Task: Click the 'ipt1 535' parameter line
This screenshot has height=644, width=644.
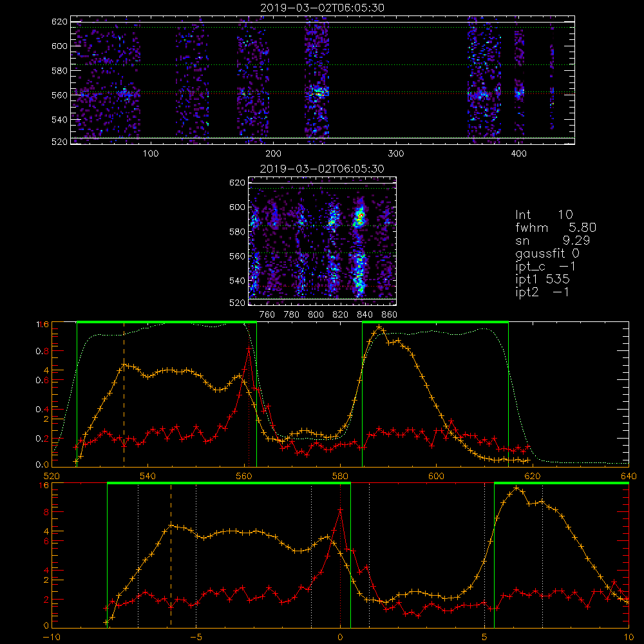Action: [542, 279]
